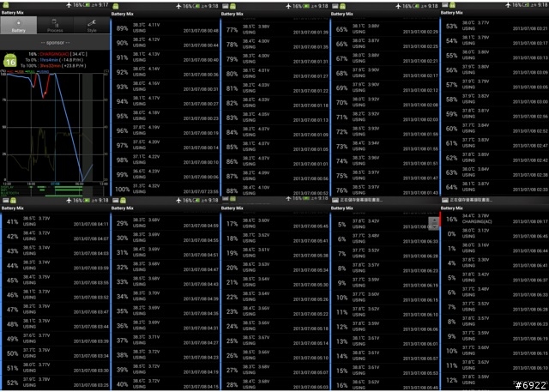Select the 70% row at 02:08
Viewport: 549px width, 392px height.
tap(385, 102)
